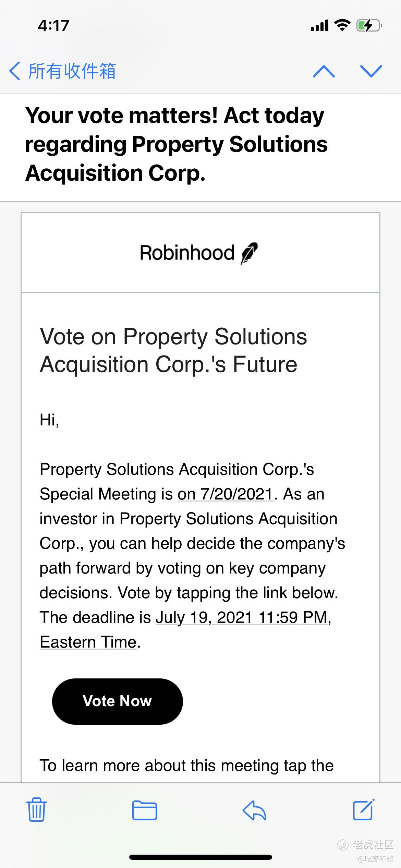Open the move-to-folder icon
Viewport: 401px width, 868px height.
tap(145, 810)
